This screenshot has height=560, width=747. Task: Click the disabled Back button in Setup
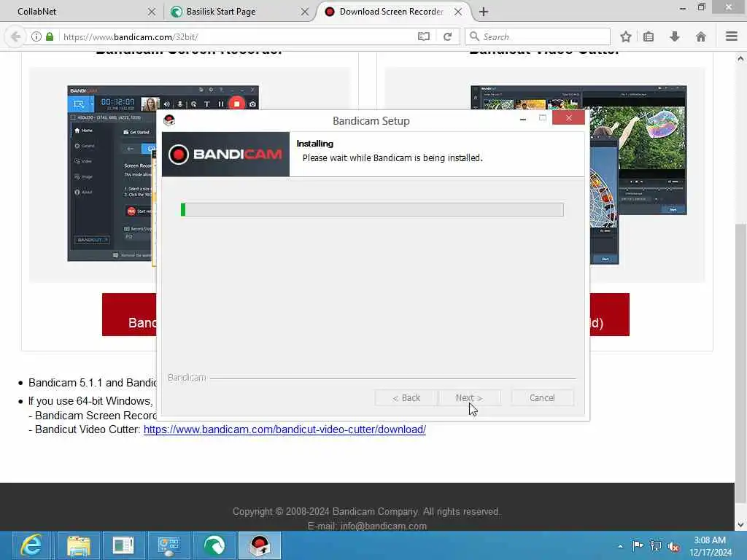406,397
